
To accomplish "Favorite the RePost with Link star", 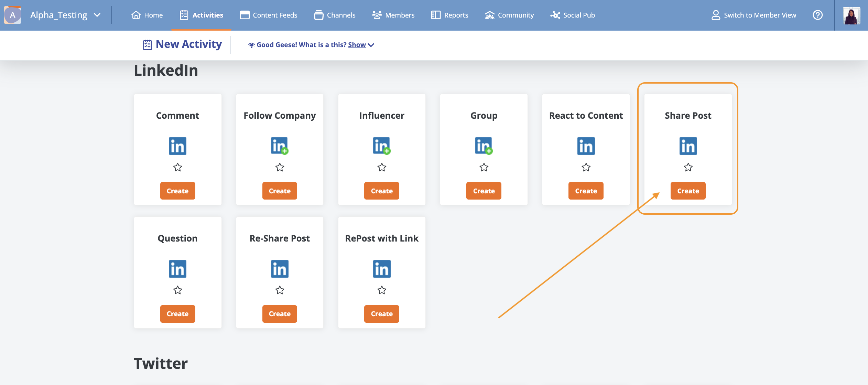I will pyautogui.click(x=382, y=290).
